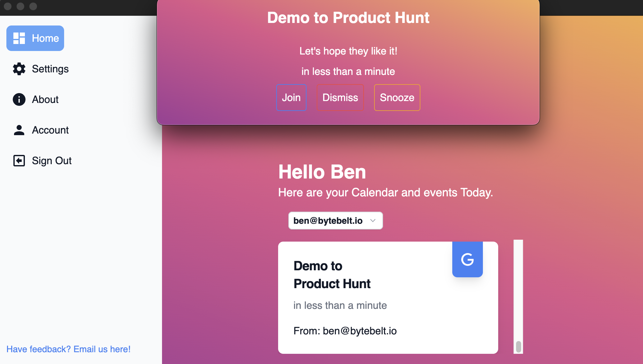Click the Account person icon

[x=19, y=130]
